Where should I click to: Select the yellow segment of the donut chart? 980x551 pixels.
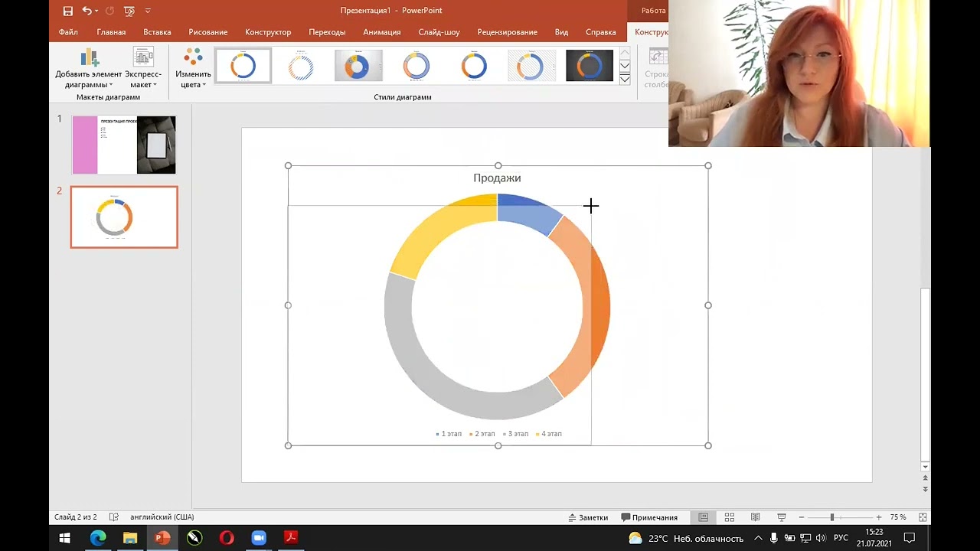tap(433, 229)
